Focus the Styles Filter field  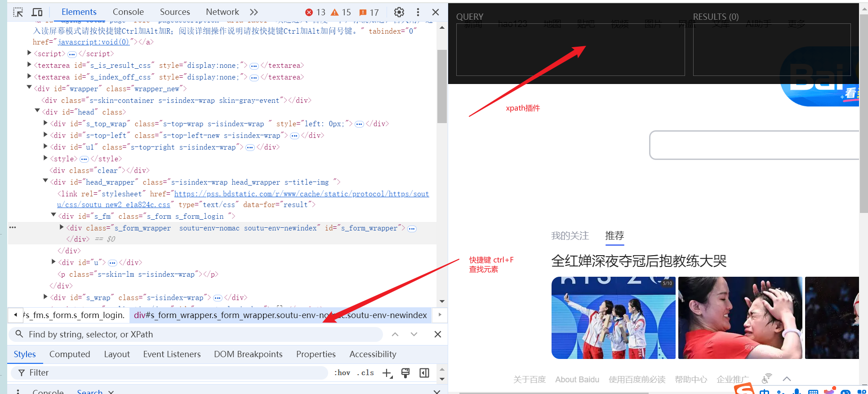pos(169,373)
